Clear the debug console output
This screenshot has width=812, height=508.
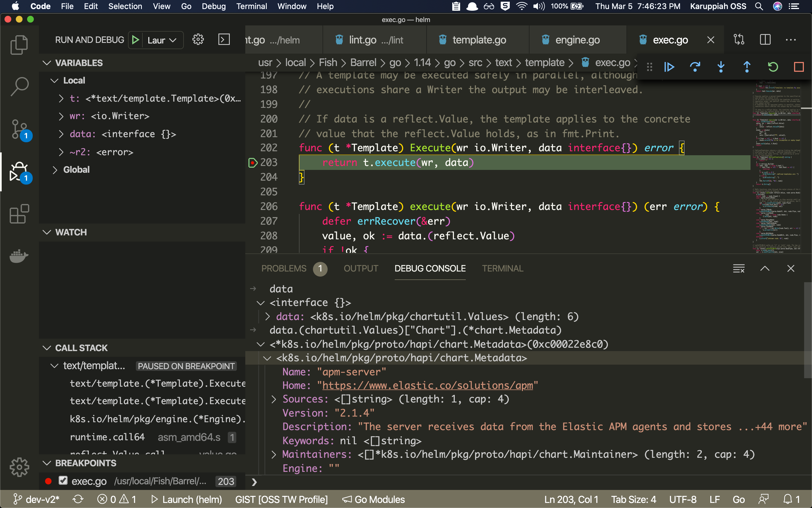pos(738,268)
